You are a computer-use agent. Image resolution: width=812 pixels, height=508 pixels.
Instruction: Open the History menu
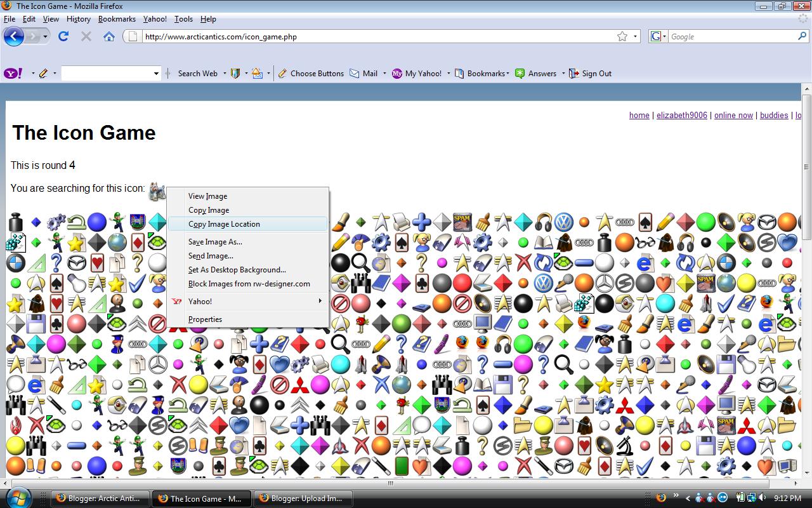(x=78, y=19)
